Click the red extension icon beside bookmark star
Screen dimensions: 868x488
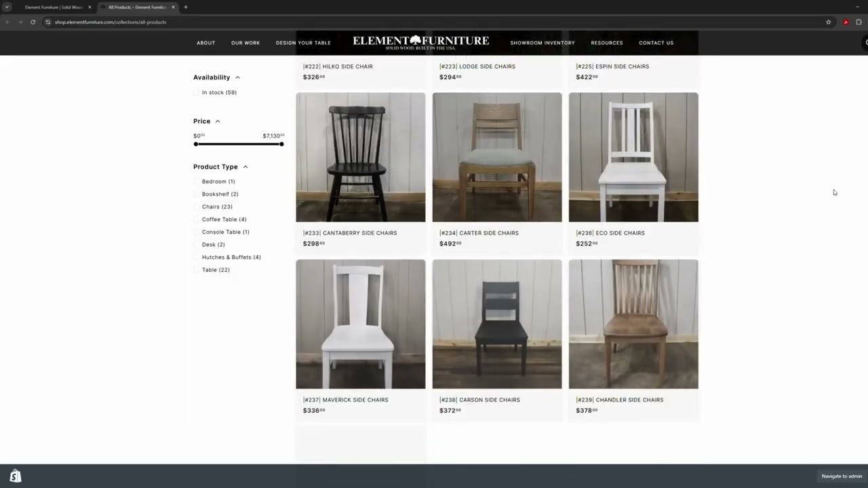coord(846,22)
